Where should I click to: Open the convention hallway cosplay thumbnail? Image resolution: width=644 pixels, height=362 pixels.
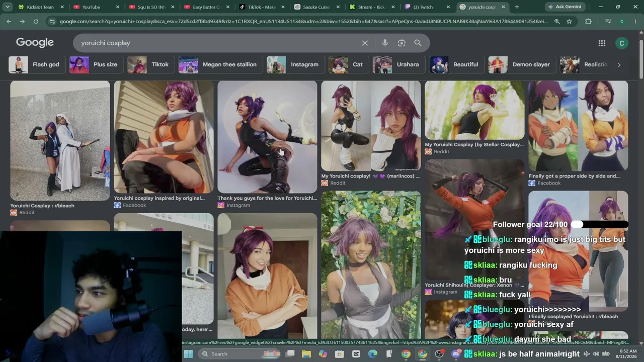tap(60, 141)
